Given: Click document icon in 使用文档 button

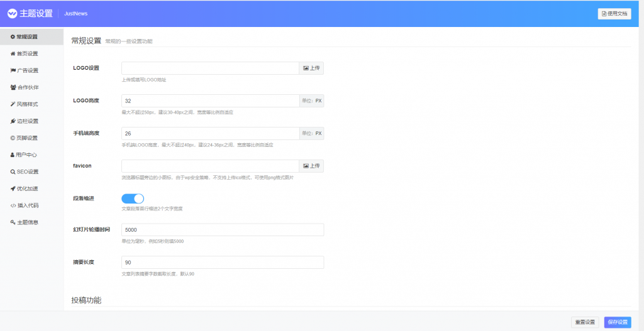Looking at the screenshot, I should (604, 14).
